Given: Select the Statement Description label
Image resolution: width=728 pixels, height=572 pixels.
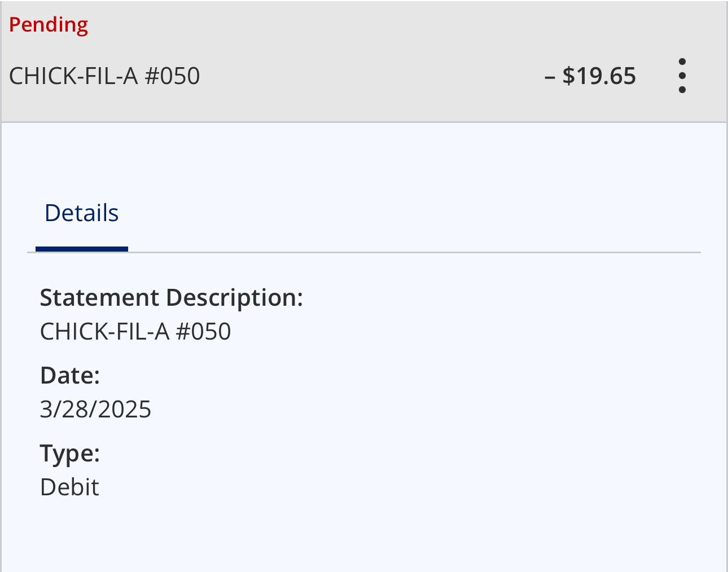Looking at the screenshot, I should [171, 298].
